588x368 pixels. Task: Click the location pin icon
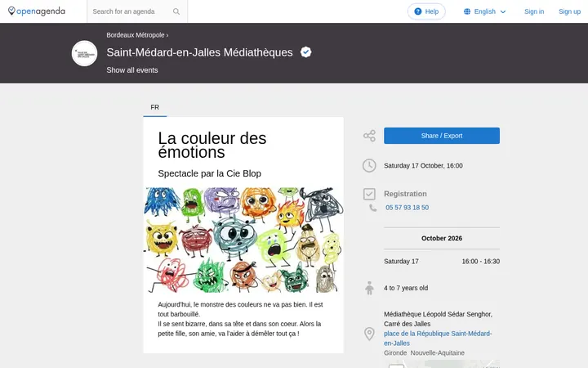pos(369,334)
